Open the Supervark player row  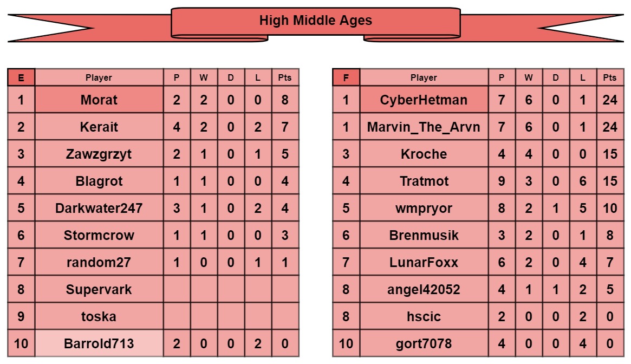coord(99,289)
